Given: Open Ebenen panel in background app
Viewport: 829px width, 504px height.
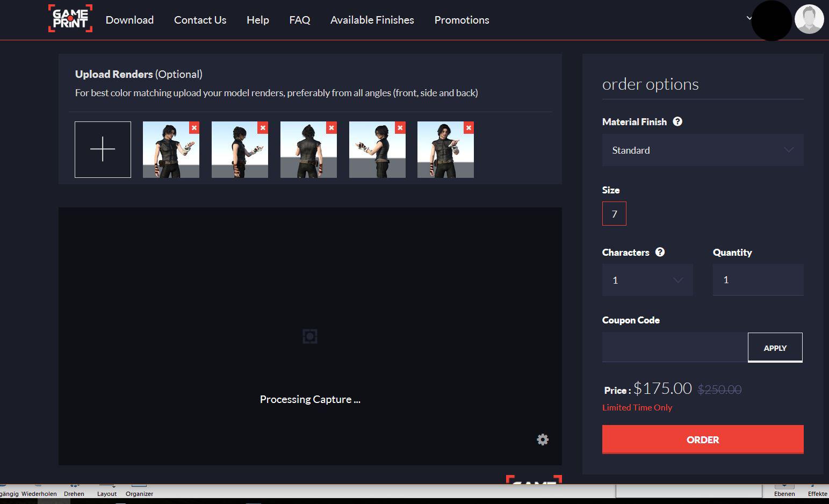Looking at the screenshot, I should point(784,494).
